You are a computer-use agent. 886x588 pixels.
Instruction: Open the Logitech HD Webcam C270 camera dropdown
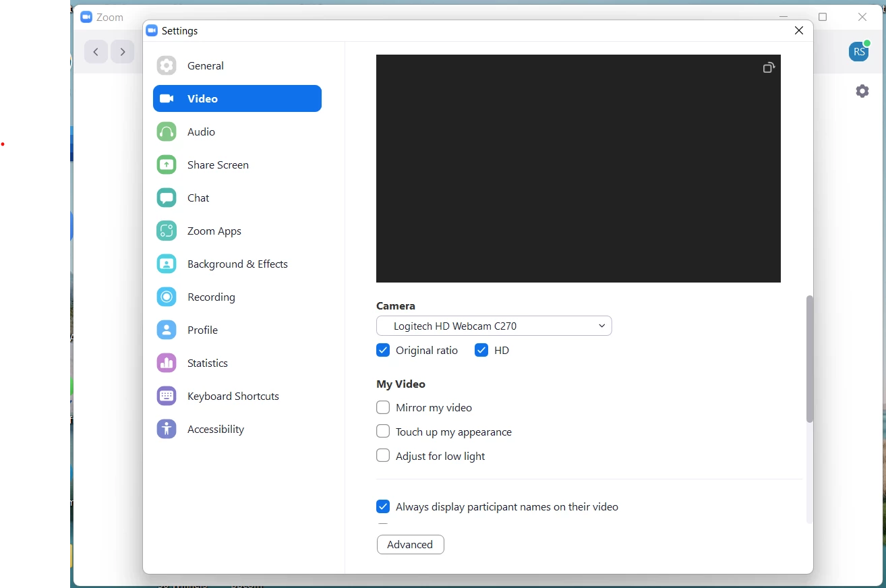point(494,326)
